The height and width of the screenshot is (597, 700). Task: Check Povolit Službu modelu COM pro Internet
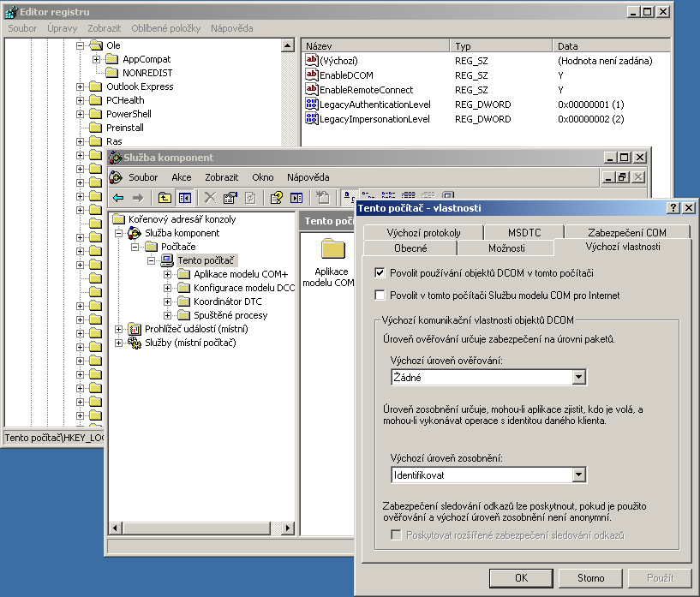point(380,295)
